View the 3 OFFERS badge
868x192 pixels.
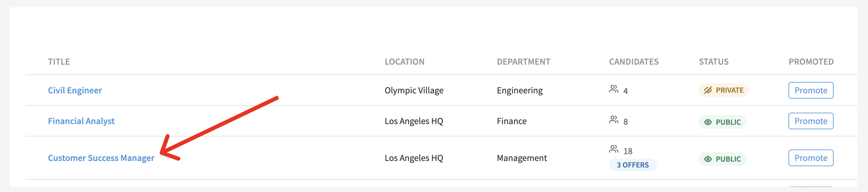(632, 165)
